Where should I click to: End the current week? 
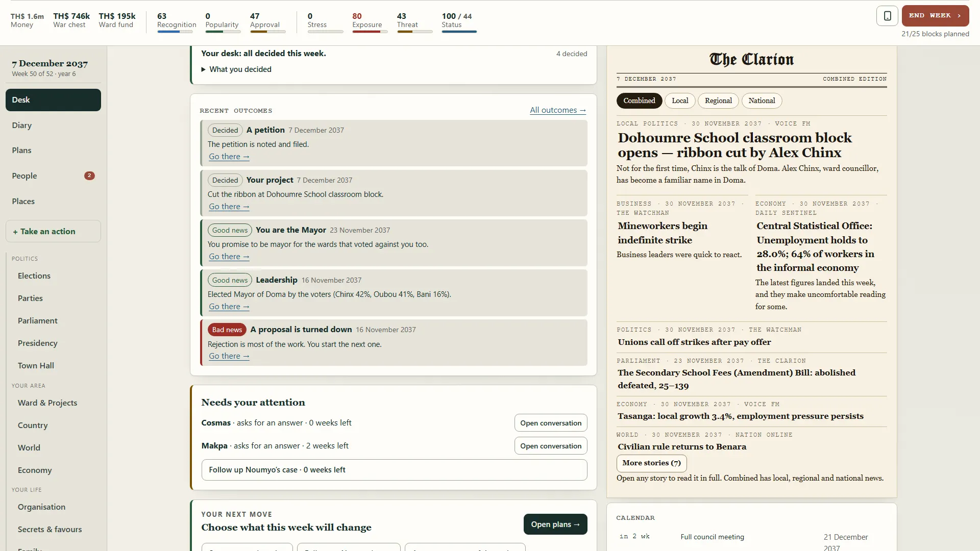coord(935,16)
